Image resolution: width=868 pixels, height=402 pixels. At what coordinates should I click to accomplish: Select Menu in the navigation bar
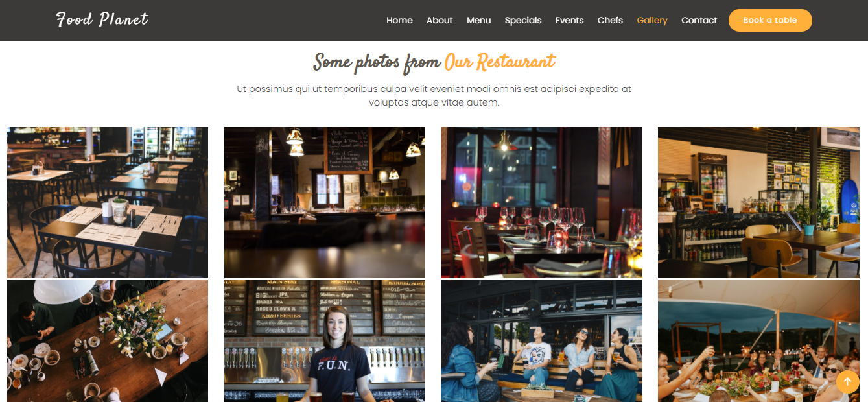tap(479, 20)
